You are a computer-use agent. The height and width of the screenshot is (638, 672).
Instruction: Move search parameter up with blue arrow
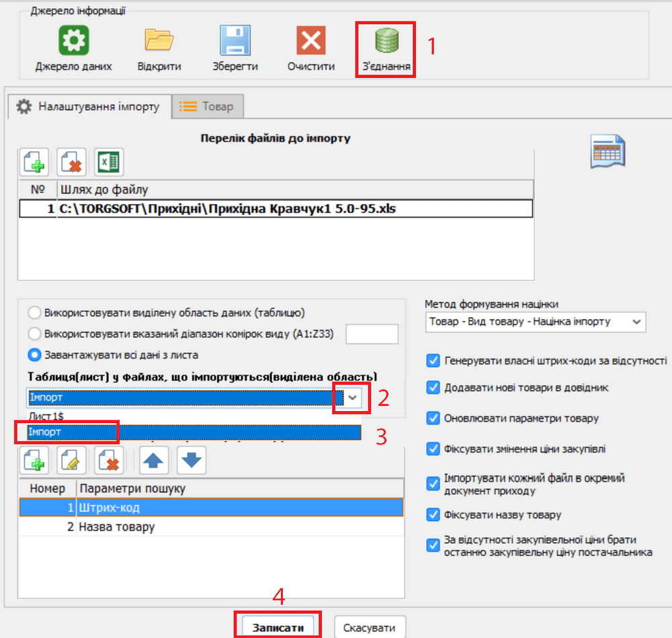tap(154, 460)
